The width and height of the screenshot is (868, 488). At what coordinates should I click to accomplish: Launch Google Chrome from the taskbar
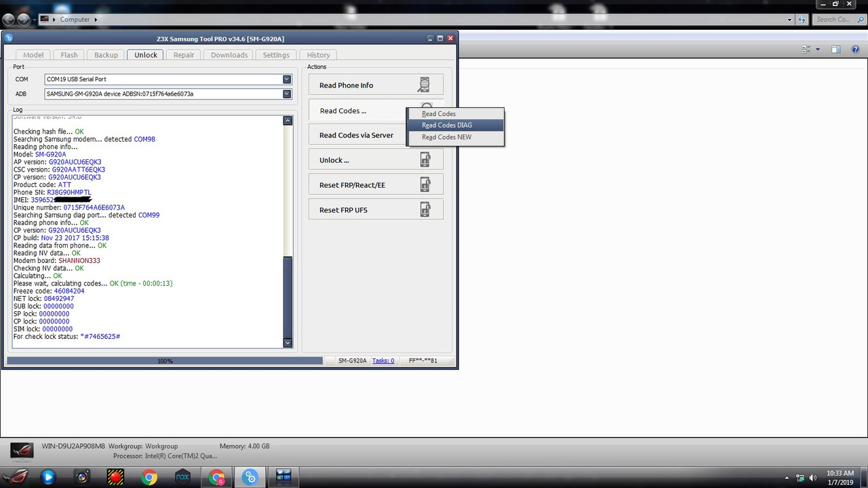pyautogui.click(x=149, y=477)
